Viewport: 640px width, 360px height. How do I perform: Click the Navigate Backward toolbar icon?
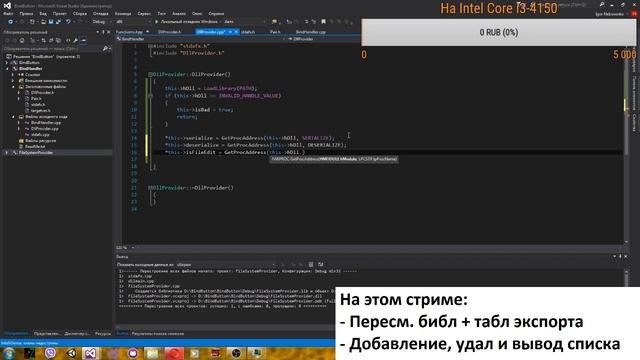coord(10,22)
